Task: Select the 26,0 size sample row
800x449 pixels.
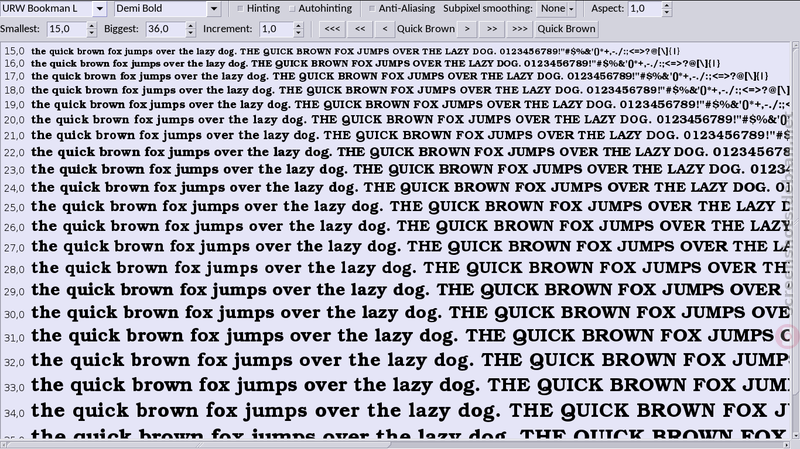Action: tap(395, 226)
